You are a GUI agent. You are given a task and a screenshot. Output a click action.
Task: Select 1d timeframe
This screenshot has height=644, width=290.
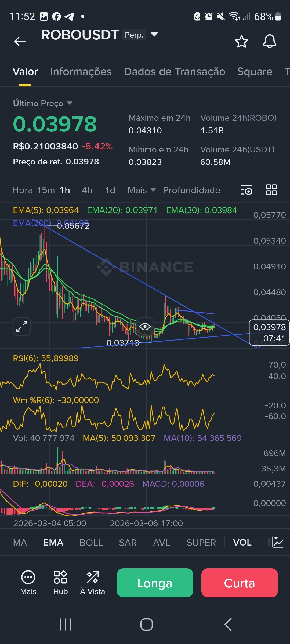click(x=110, y=190)
